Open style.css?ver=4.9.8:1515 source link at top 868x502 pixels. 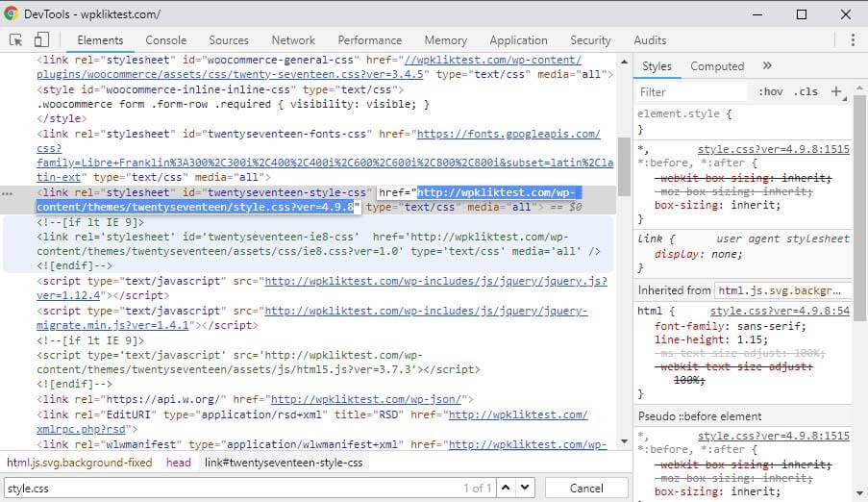tap(774, 150)
